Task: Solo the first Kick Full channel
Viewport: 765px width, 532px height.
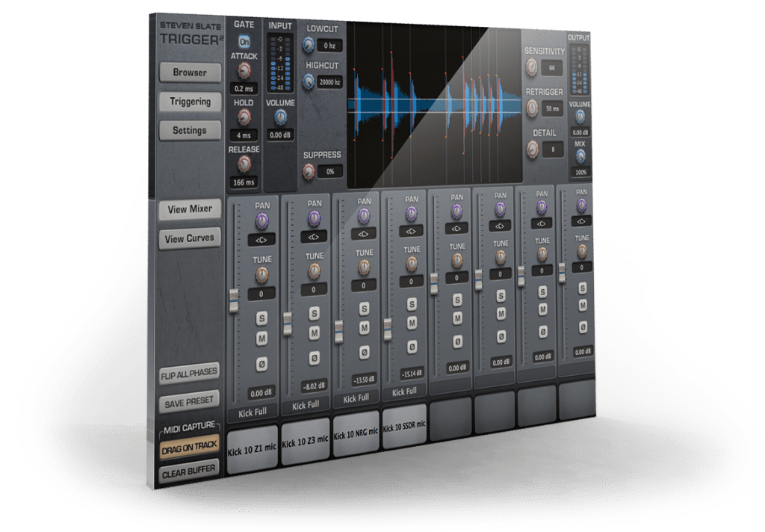Action: pyautogui.click(x=262, y=318)
